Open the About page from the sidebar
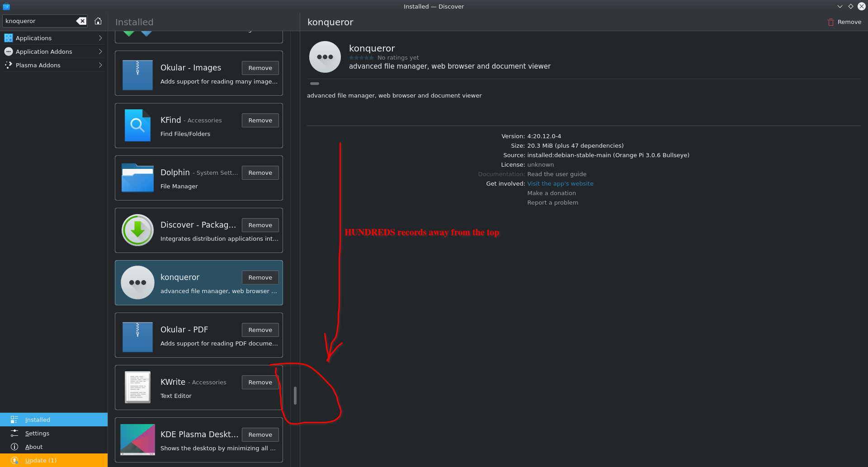The image size is (868, 467). pos(34,446)
